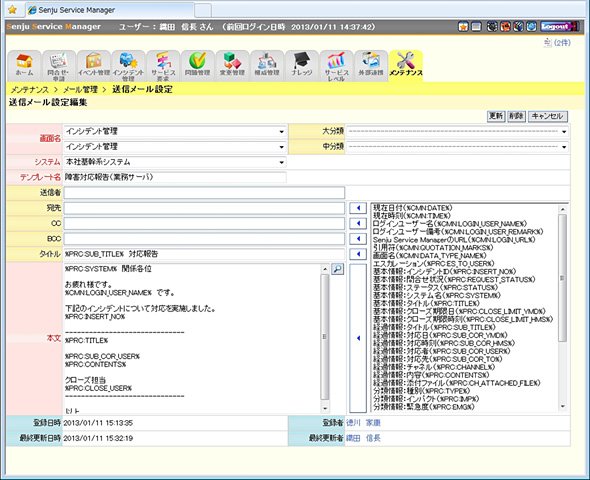Open the 大分類 dropdown
The height and width of the screenshot is (480, 590).
tap(457, 131)
